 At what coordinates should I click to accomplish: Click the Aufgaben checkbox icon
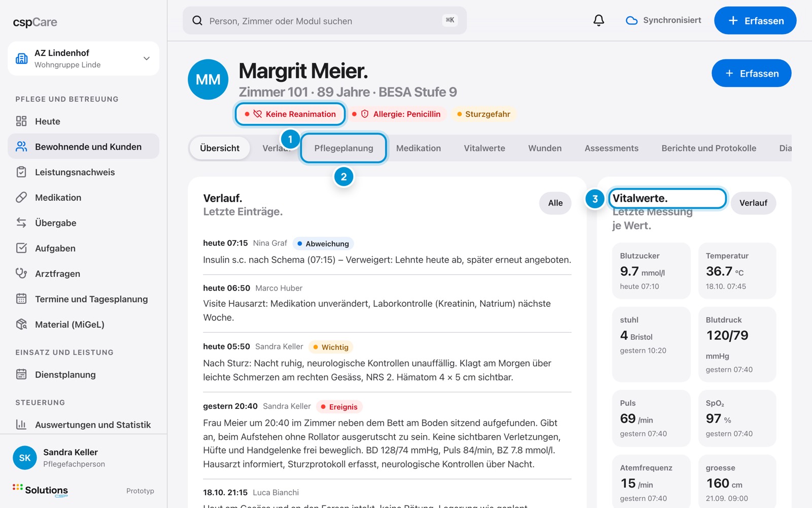[x=21, y=248]
